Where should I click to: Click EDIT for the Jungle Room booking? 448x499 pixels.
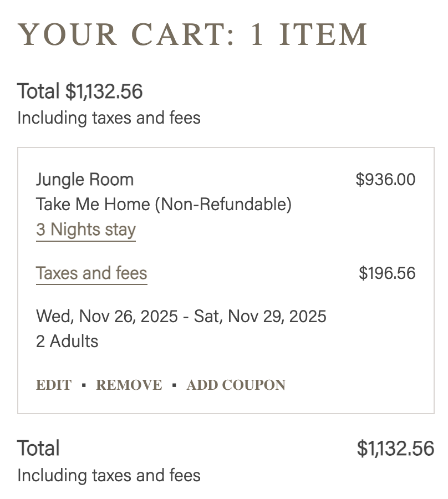click(54, 385)
